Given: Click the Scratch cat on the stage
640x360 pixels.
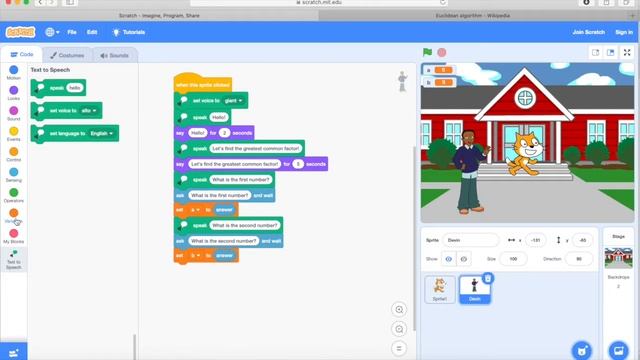Looking at the screenshot, I should coord(525,153).
